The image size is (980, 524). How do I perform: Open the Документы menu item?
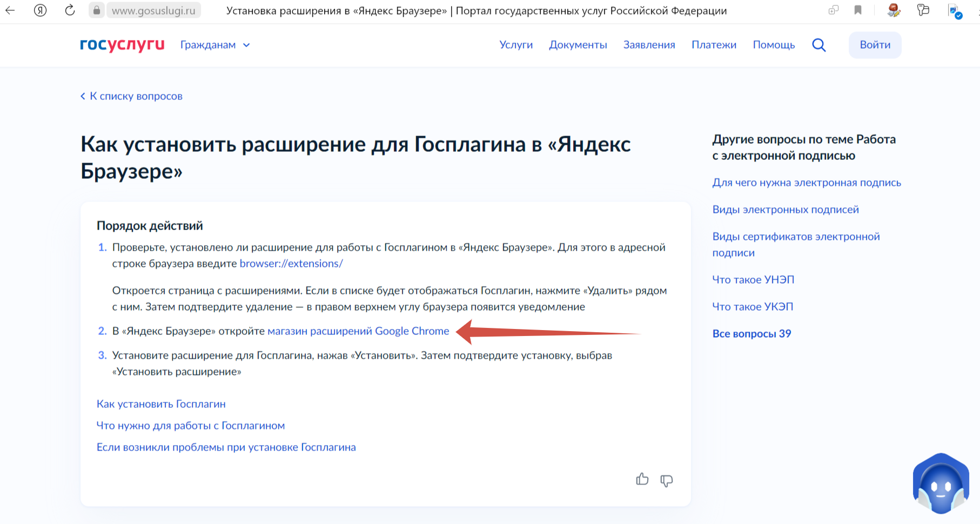tap(578, 45)
